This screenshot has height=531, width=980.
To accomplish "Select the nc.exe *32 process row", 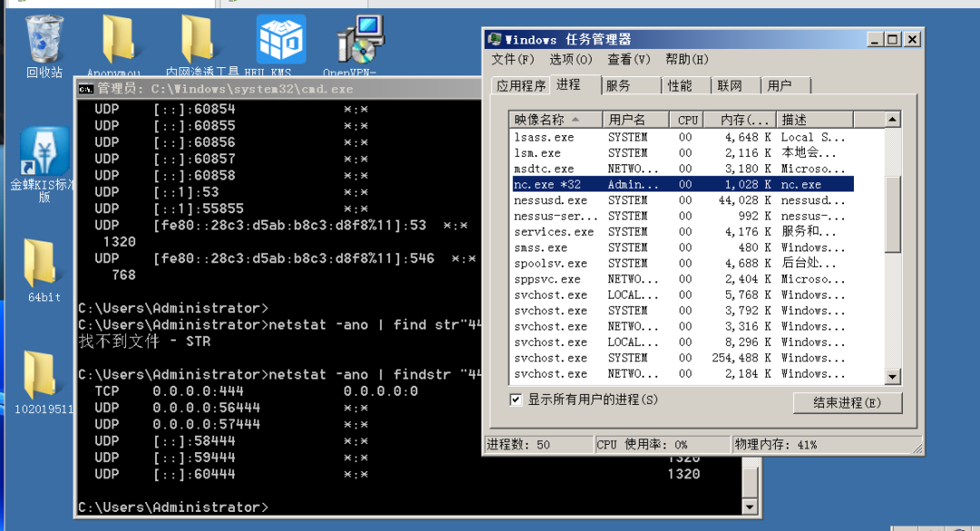I will tap(682, 184).
